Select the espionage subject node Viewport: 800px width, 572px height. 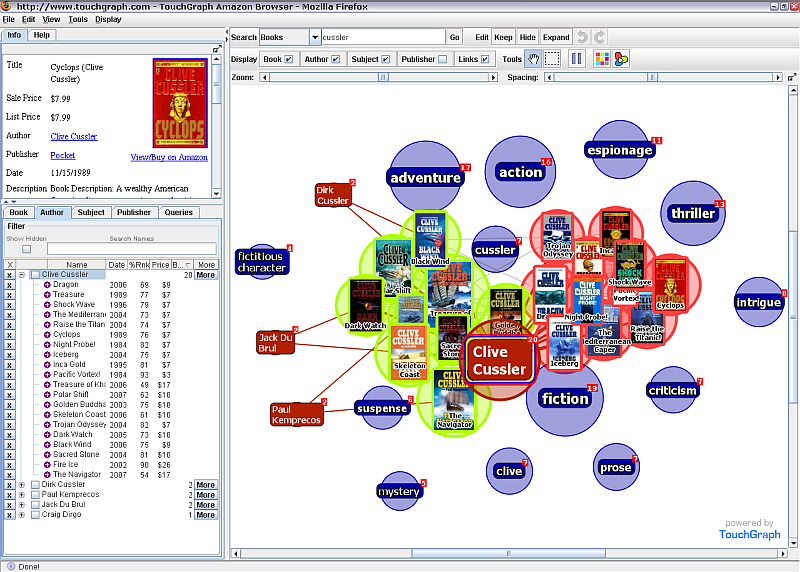tap(619, 150)
